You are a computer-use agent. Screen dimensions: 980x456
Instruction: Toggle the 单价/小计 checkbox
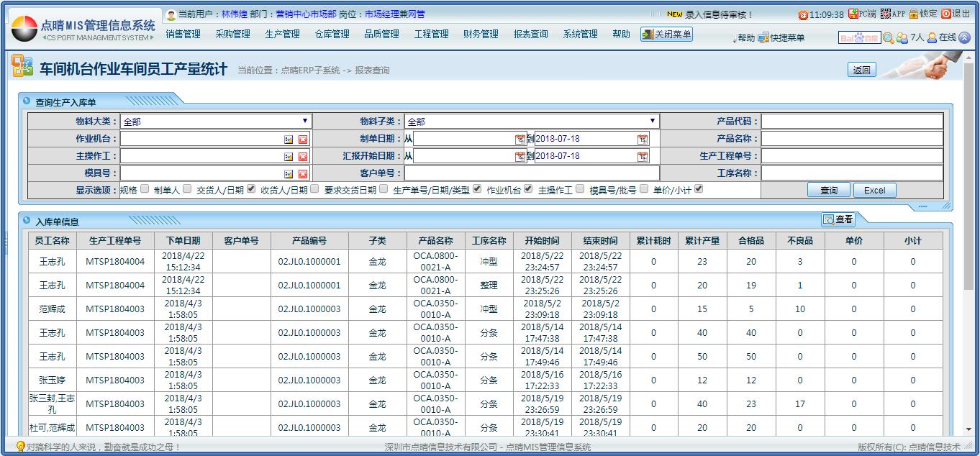pyautogui.click(x=698, y=189)
